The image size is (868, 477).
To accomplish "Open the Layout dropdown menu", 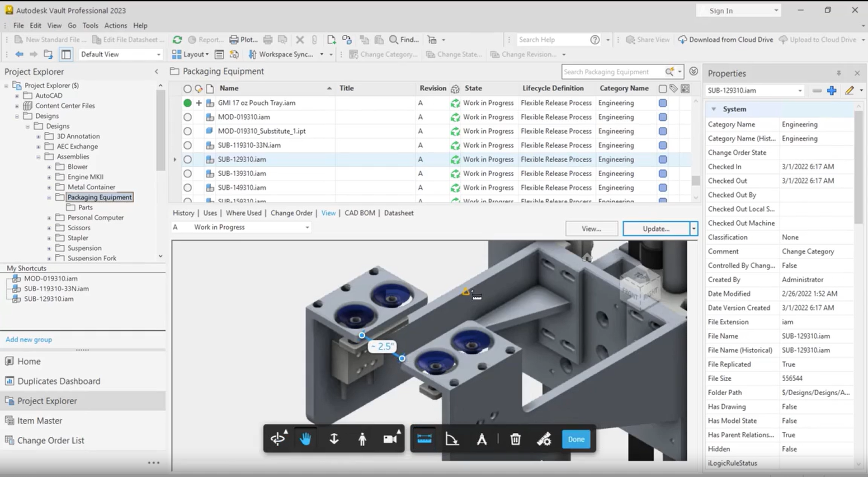I will [190, 54].
